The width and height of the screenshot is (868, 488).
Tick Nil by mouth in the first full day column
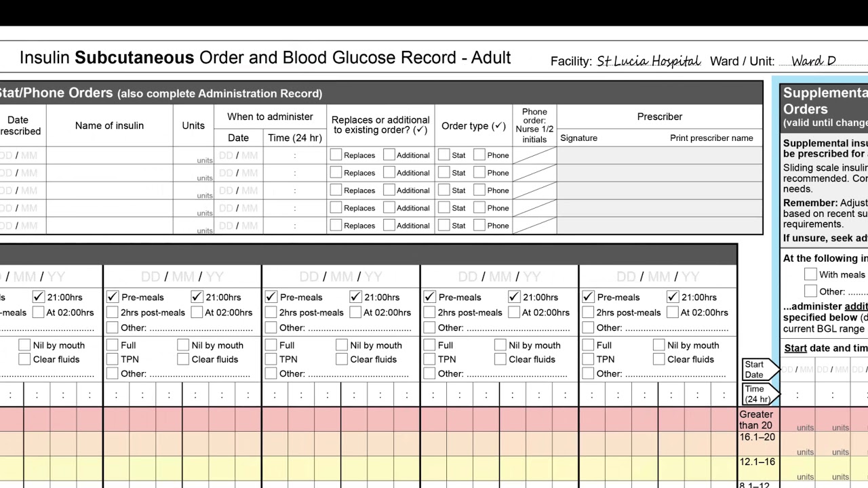183,345
